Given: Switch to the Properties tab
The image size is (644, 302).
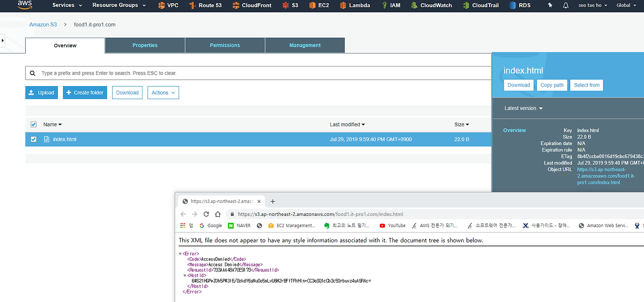Looking at the screenshot, I should point(145,45).
